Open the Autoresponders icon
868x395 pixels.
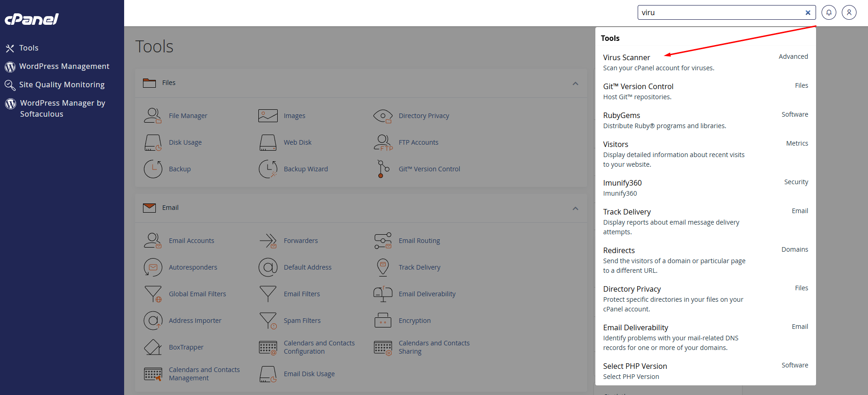[153, 267]
